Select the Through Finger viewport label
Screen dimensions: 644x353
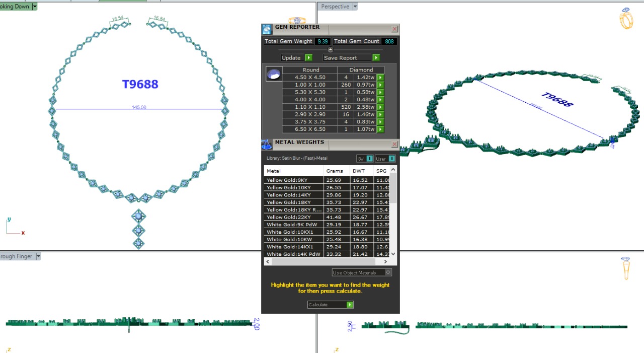(x=16, y=256)
